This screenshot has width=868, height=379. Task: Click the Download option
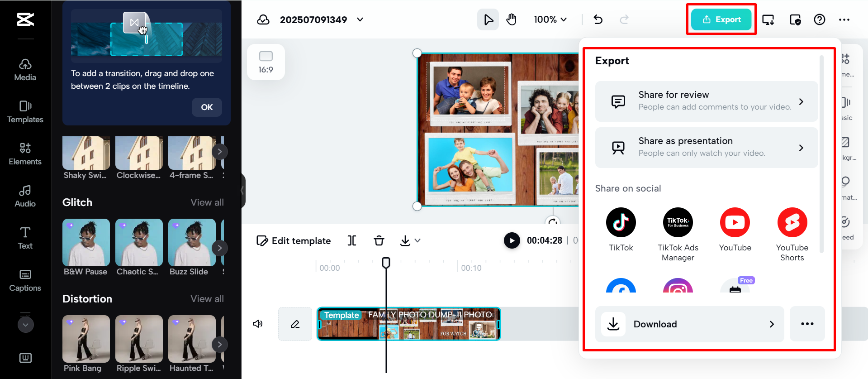[689, 324]
